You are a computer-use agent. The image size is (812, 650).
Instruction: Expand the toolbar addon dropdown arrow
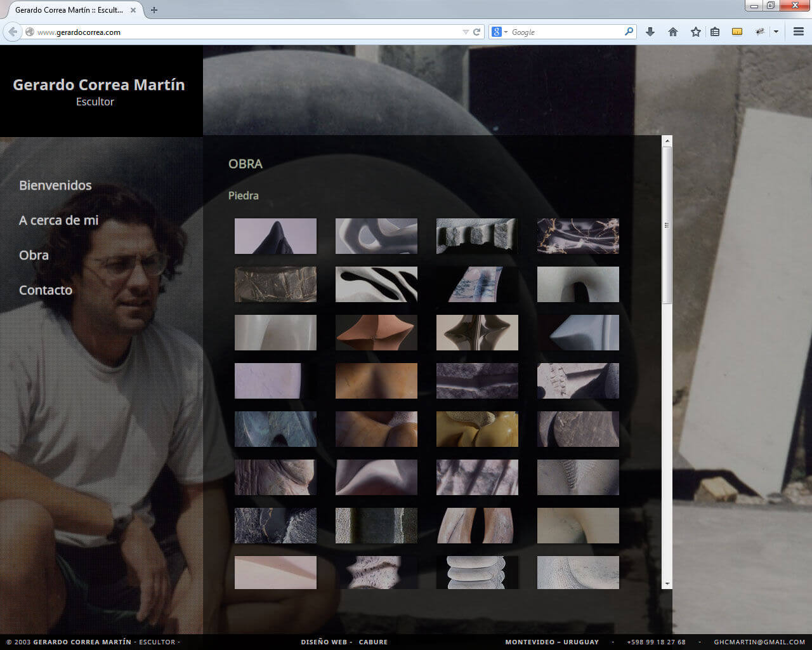[776, 32]
